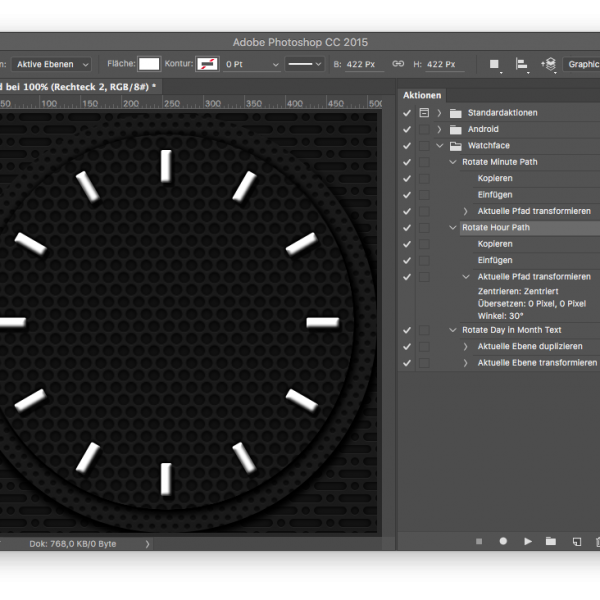Collapse the Watchface action set

tap(440, 145)
